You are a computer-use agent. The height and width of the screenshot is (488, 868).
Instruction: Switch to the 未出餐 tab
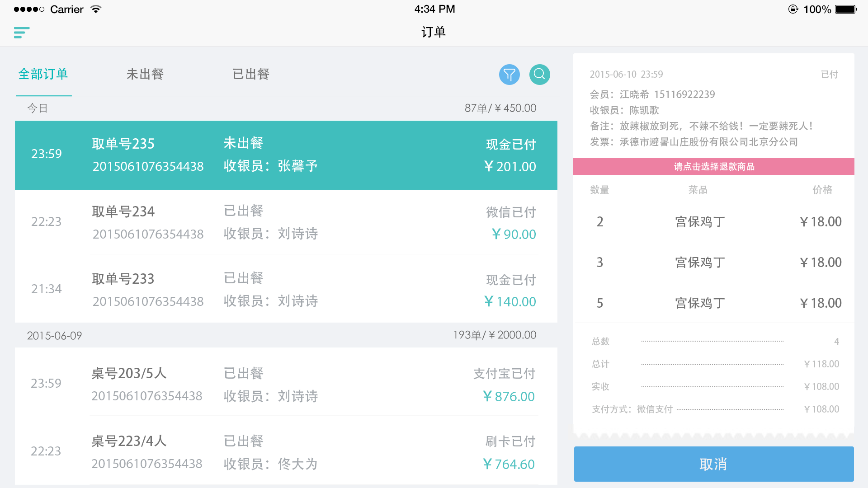(145, 74)
